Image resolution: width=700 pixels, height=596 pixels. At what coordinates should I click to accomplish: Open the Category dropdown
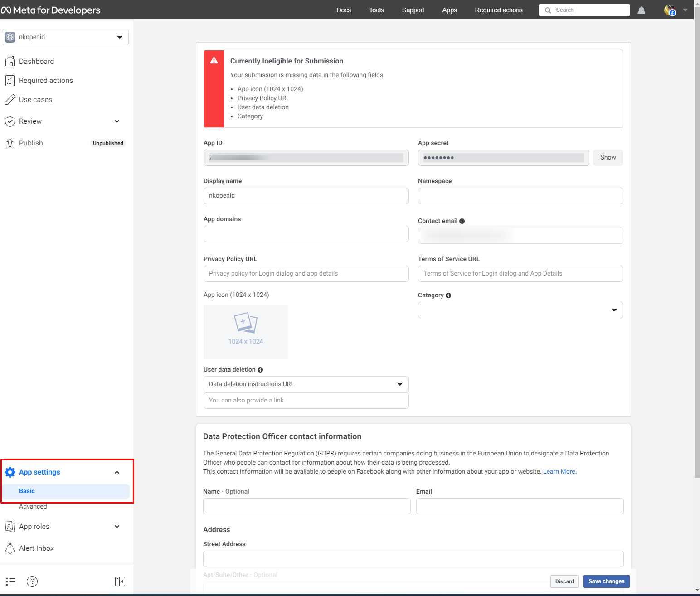[520, 310]
